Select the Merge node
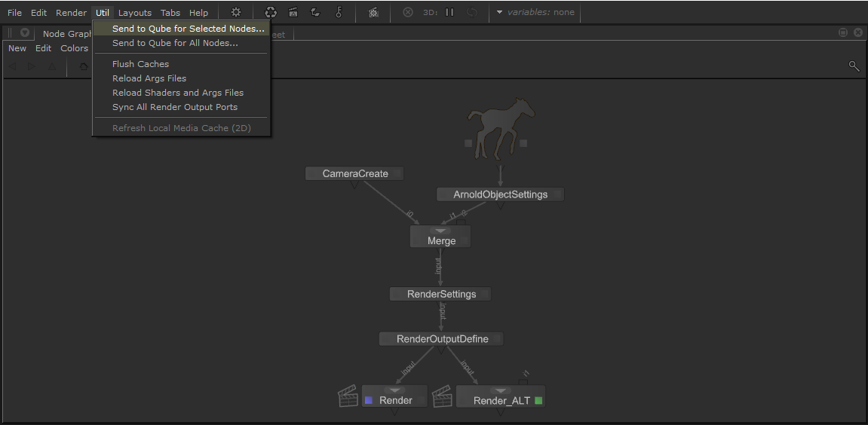Viewport: 868px width, 425px height. 440,237
